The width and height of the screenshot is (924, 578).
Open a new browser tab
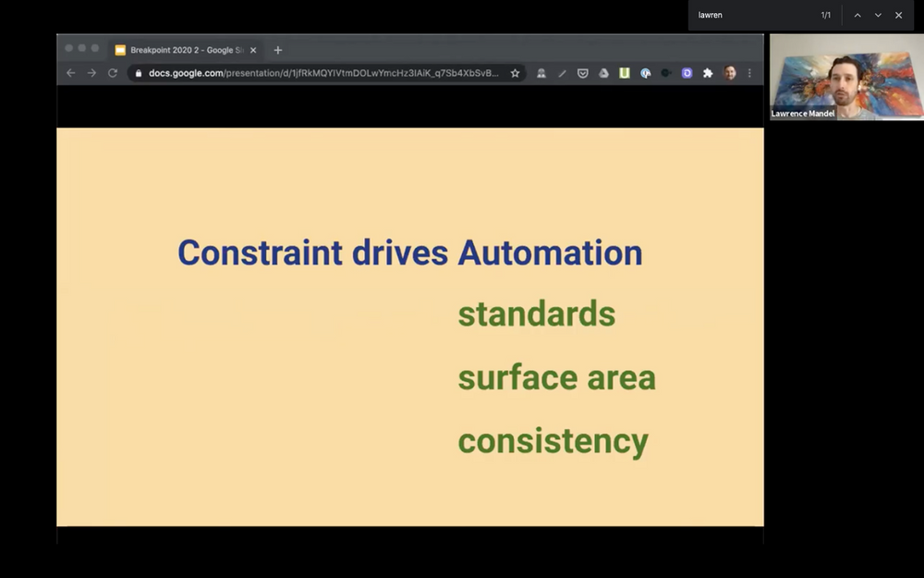click(278, 50)
